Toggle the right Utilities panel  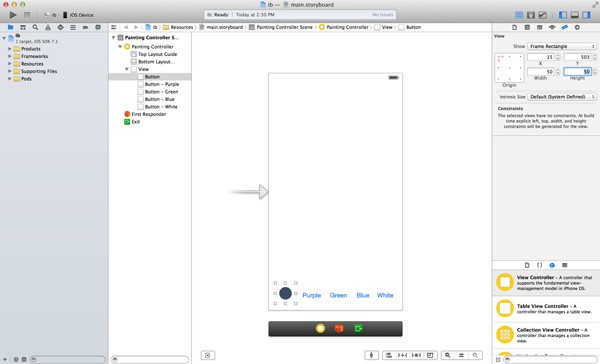586,15
